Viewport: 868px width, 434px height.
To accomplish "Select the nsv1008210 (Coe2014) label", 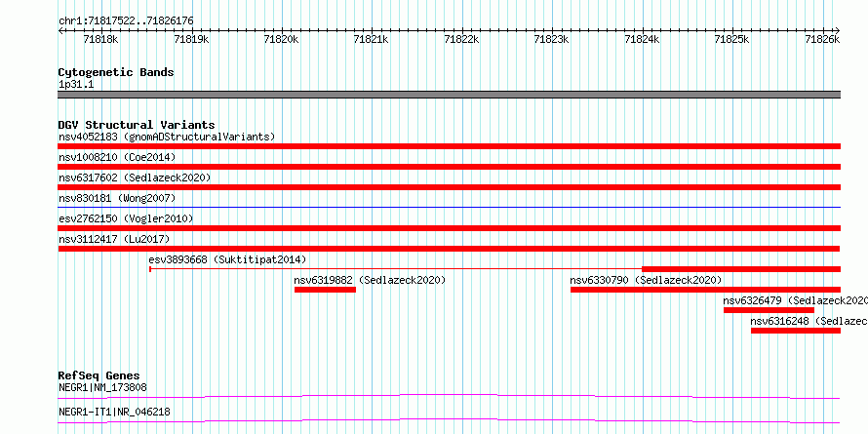I will click(x=117, y=157).
